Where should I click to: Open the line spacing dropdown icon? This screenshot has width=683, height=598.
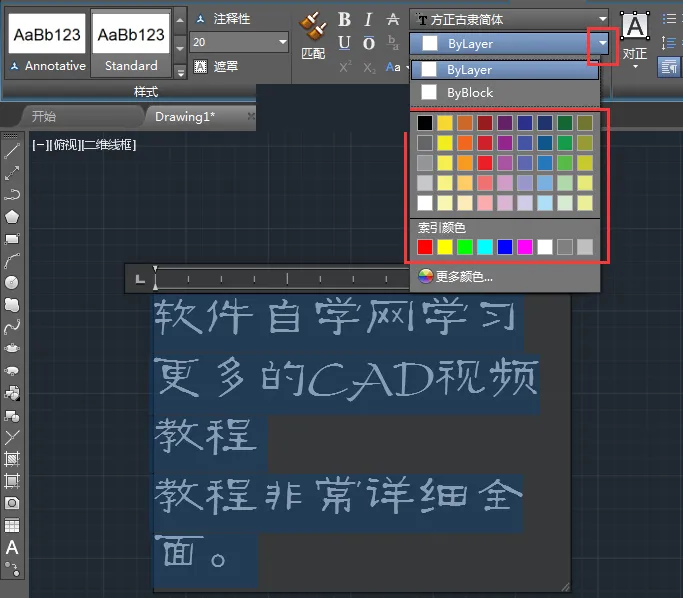[669, 43]
